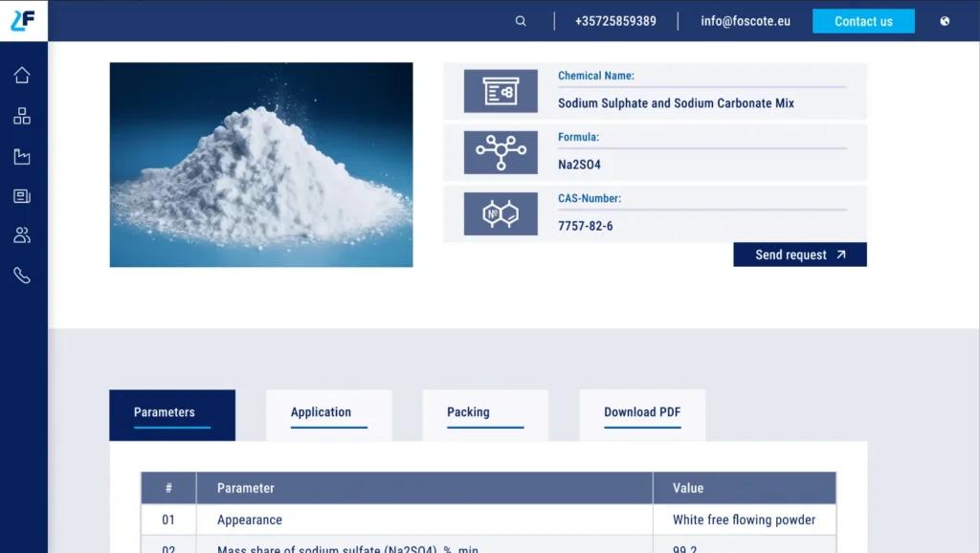Click the info@foscote.eu email link
The height and width of the screenshot is (553, 980).
[x=745, y=21]
